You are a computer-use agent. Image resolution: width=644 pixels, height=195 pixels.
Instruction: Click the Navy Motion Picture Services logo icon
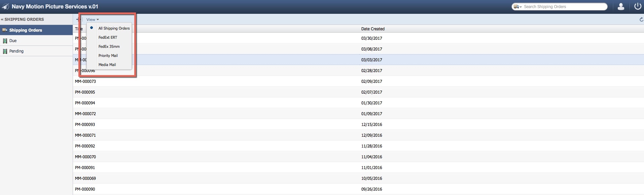pos(5,7)
